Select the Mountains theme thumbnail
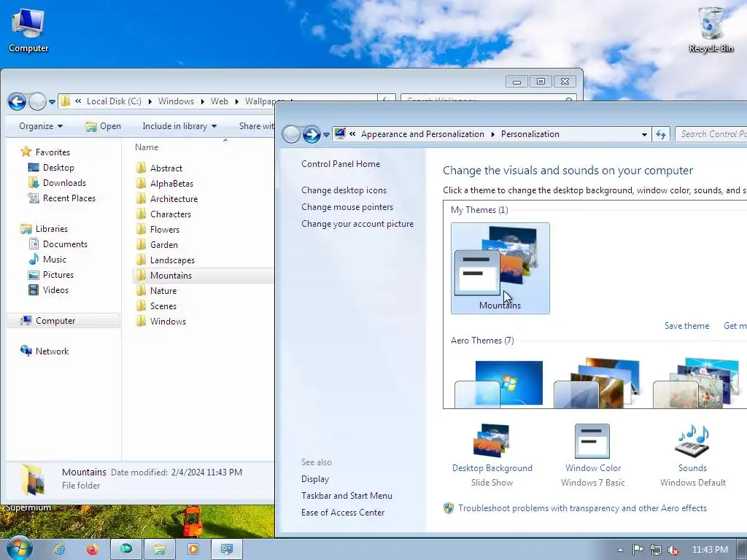 click(500, 268)
